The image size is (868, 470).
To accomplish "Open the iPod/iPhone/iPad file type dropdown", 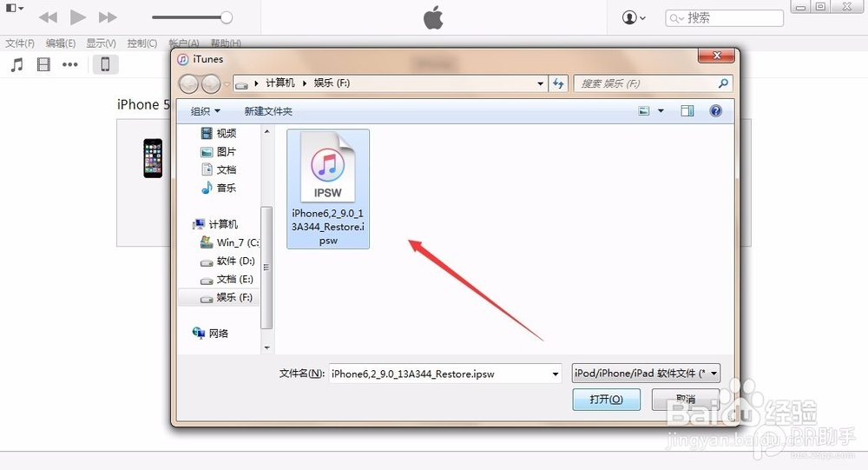I will point(646,374).
